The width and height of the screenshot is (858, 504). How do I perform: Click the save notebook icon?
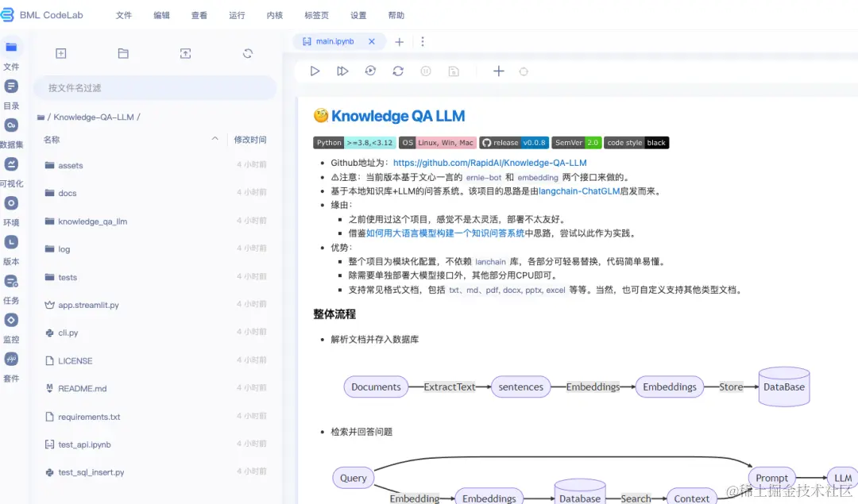point(454,71)
